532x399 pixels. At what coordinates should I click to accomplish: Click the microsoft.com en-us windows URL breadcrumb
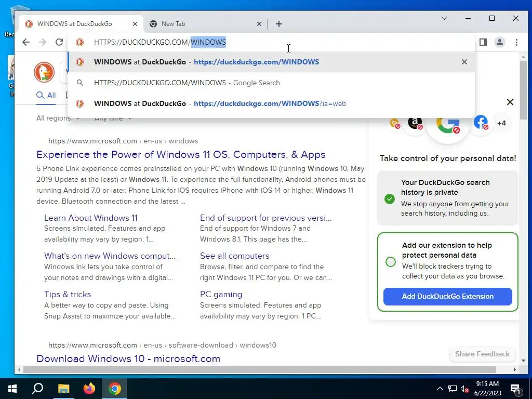123,141
